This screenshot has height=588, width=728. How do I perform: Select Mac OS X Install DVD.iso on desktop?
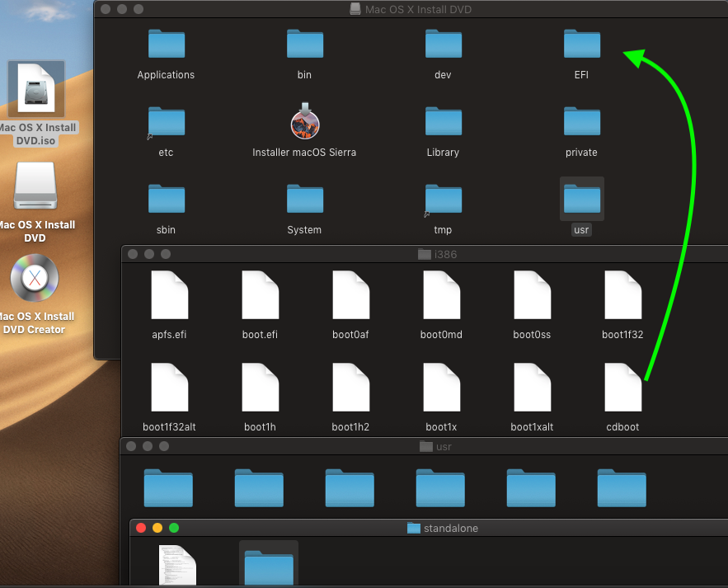pyautogui.click(x=36, y=89)
